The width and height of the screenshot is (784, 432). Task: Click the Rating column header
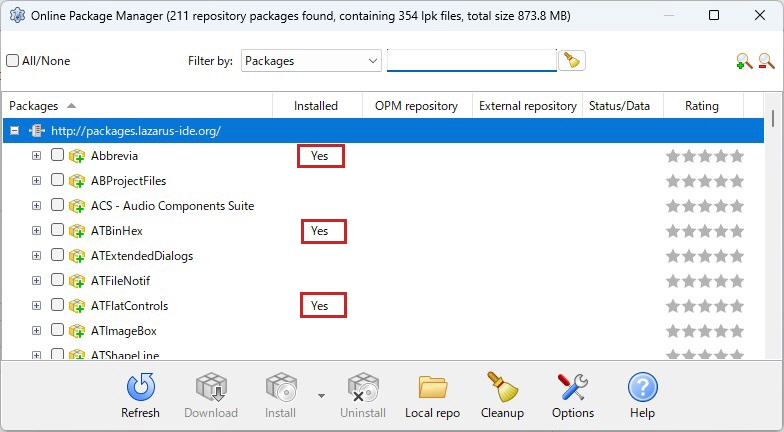point(702,106)
